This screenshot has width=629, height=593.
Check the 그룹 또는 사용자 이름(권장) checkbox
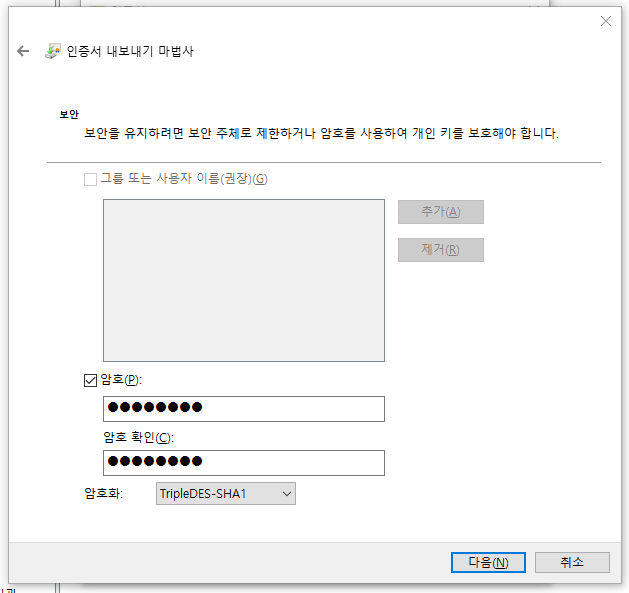click(91, 179)
